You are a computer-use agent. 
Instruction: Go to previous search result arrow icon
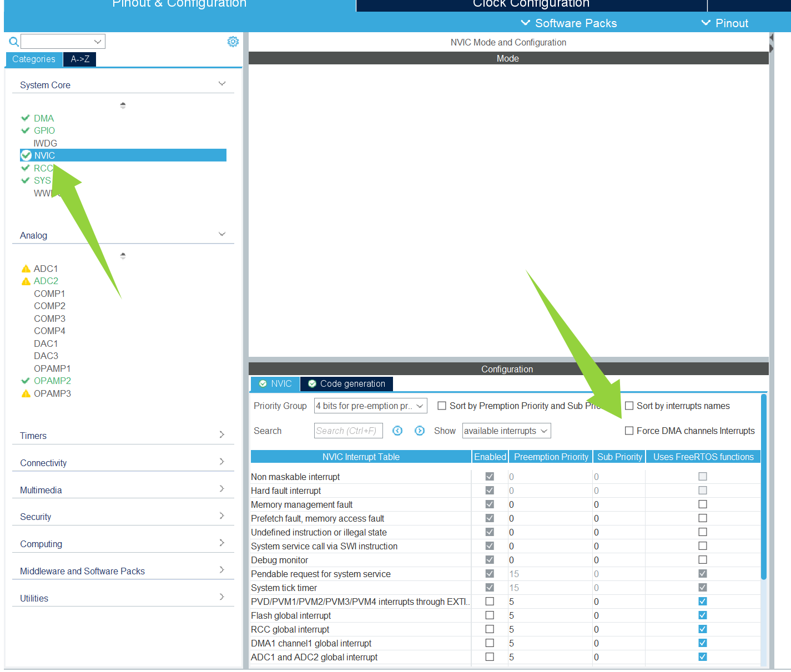click(397, 431)
